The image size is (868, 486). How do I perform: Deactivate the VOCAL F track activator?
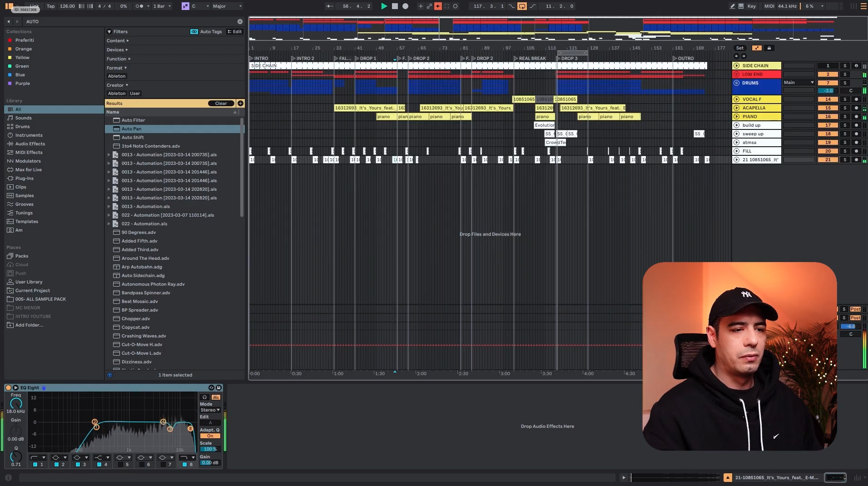[828, 99]
